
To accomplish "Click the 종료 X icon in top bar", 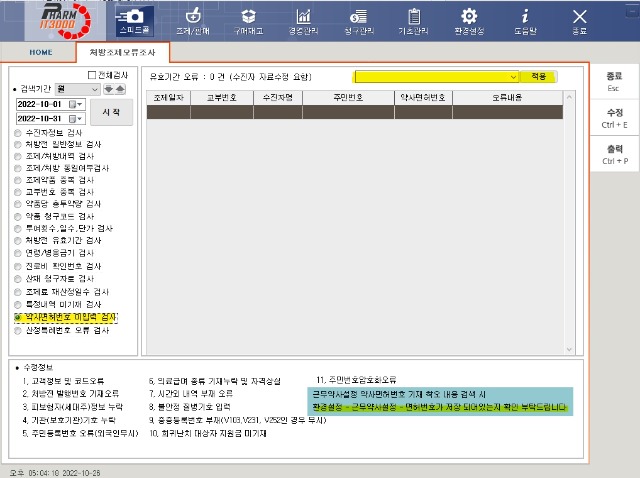I will (x=580, y=22).
